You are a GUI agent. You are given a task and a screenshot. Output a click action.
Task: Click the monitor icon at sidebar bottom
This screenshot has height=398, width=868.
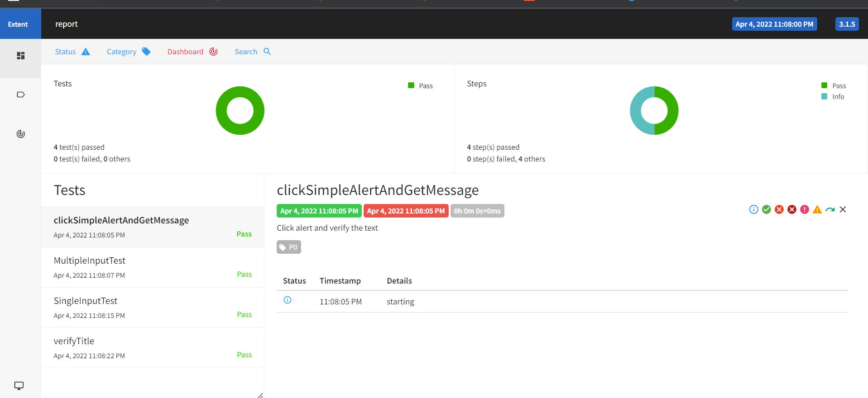19,386
